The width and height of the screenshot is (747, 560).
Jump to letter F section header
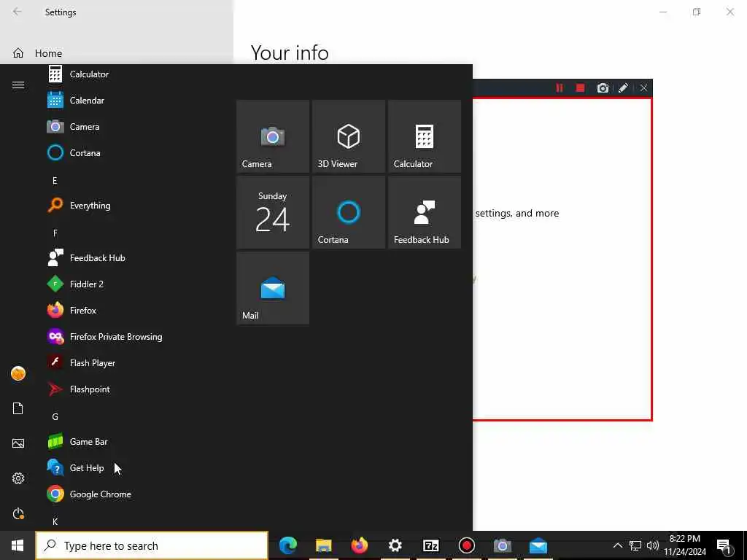[55, 233]
